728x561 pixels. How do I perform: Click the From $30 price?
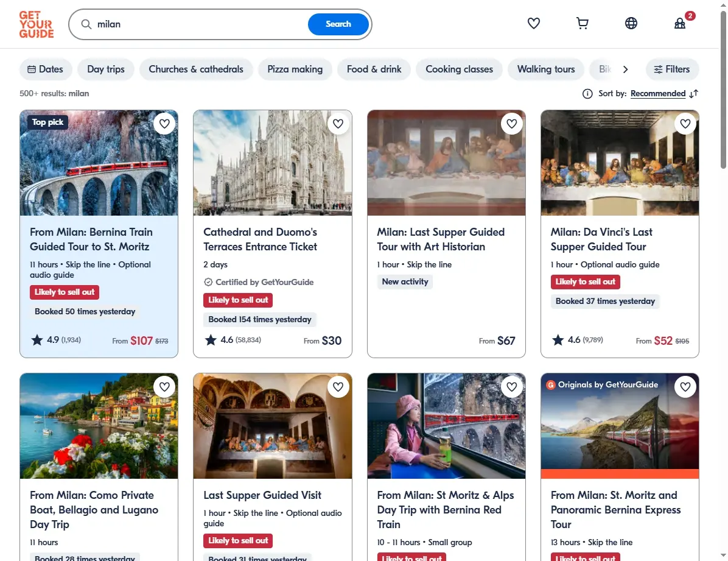point(323,341)
